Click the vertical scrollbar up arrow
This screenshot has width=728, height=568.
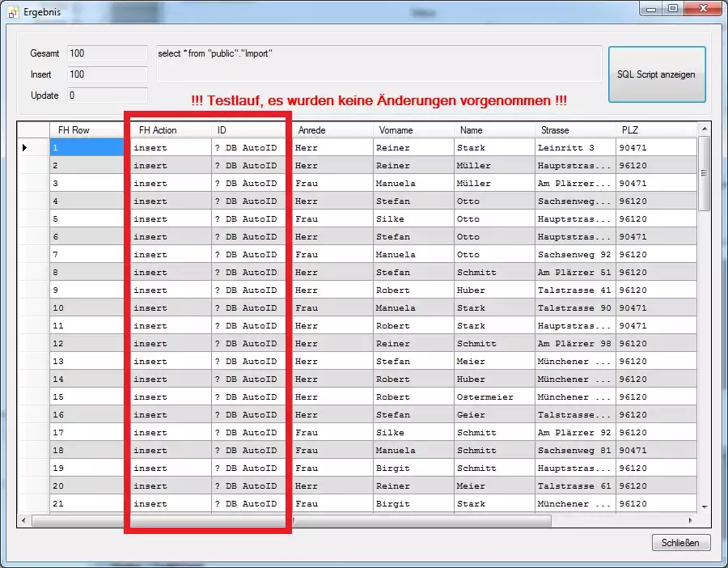[x=704, y=129]
